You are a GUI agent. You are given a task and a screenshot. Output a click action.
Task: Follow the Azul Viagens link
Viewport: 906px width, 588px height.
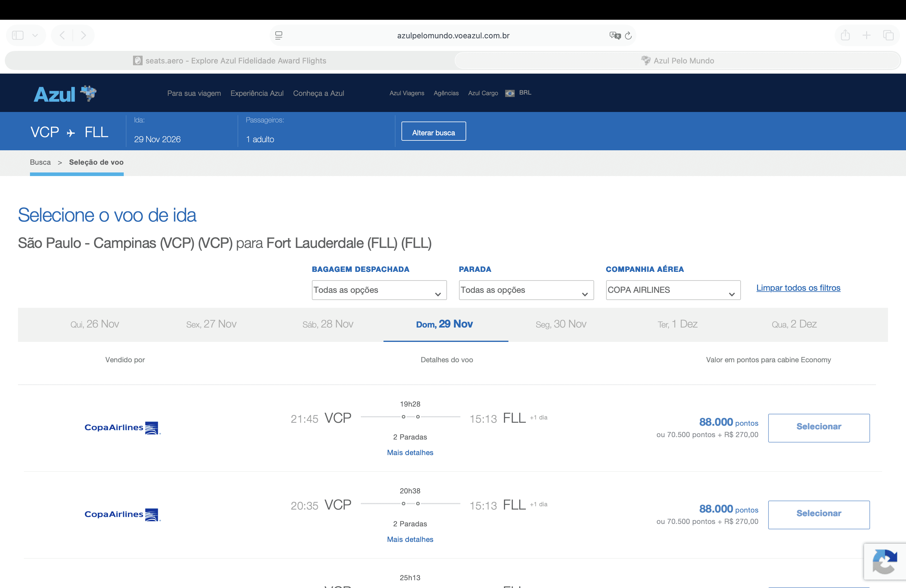pos(407,93)
